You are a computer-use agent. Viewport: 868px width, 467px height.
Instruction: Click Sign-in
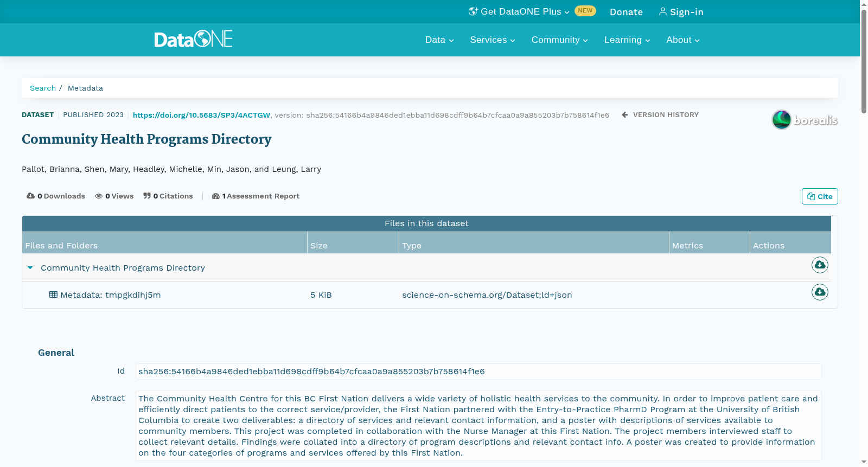[681, 12]
